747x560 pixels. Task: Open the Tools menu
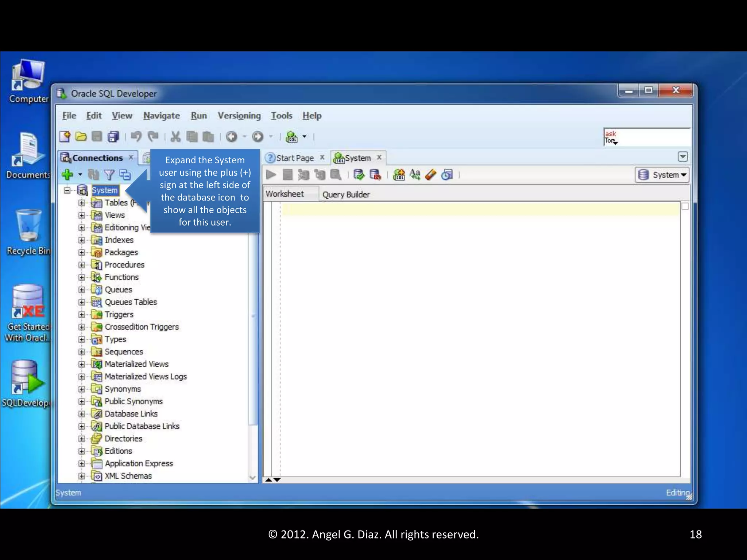pyautogui.click(x=281, y=116)
